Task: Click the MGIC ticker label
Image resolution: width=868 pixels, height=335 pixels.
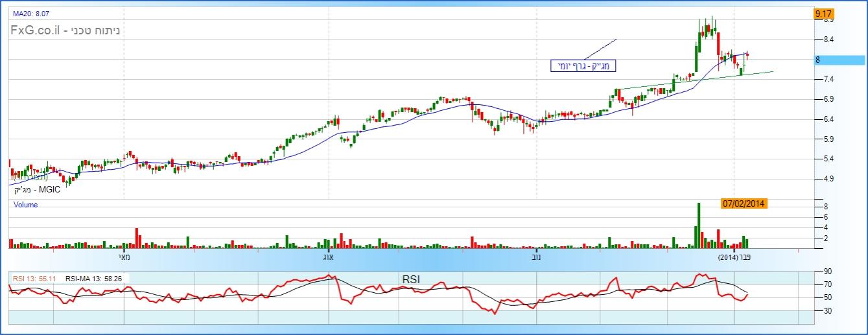Action: tap(36, 189)
